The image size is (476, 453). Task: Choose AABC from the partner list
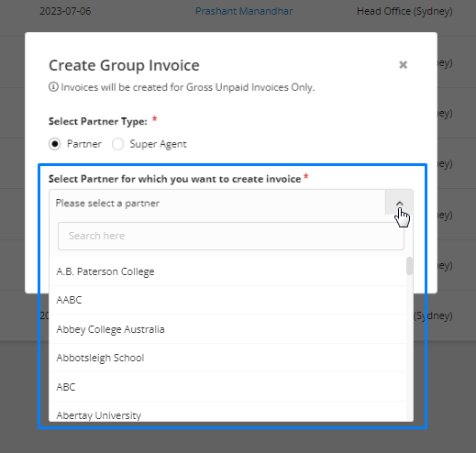[x=227, y=300]
